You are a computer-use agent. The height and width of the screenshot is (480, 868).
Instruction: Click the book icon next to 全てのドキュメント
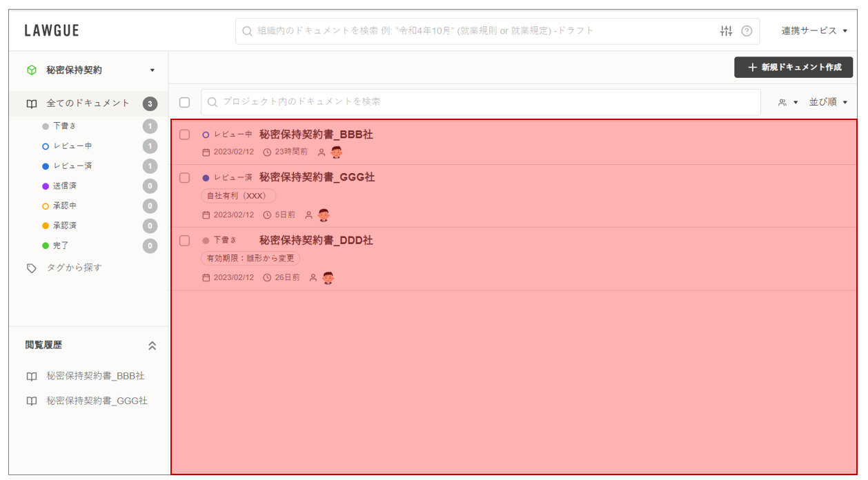31,103
